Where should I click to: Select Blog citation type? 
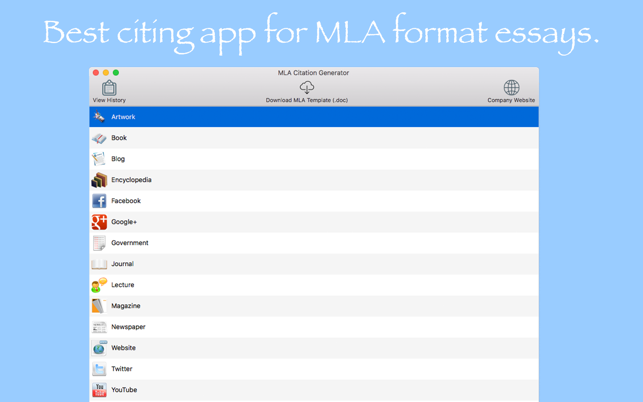pos(118,159)
